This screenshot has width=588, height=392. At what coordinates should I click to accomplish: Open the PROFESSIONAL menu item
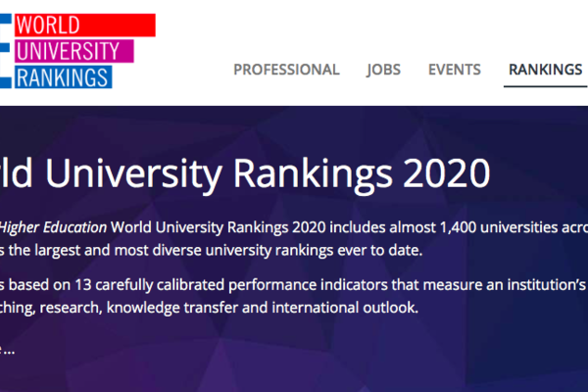coord(286,70)
